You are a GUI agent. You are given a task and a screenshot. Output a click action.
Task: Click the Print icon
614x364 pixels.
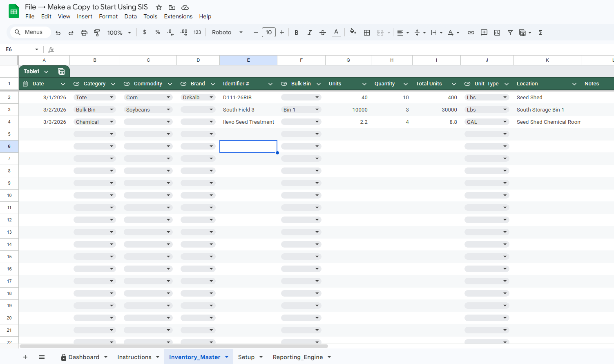(84, 33)
